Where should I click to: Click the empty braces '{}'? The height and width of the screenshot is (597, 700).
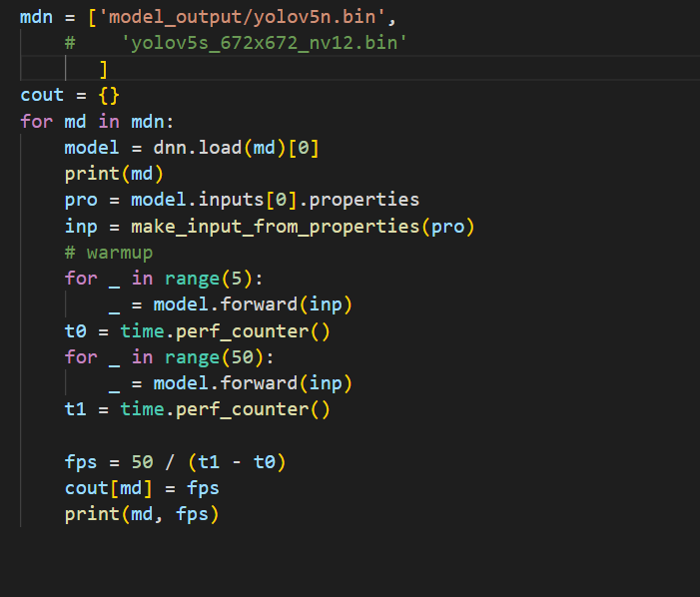click(109, 96)
